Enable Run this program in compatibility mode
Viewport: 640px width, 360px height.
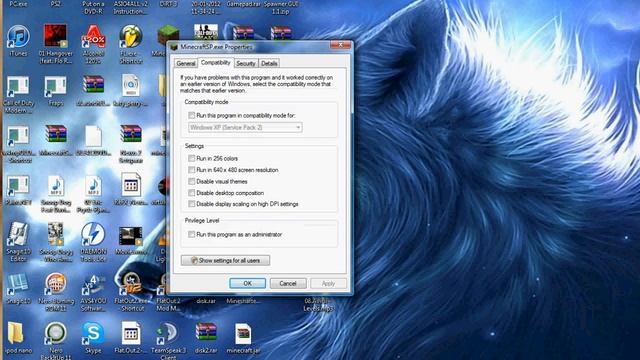point(191,116)
